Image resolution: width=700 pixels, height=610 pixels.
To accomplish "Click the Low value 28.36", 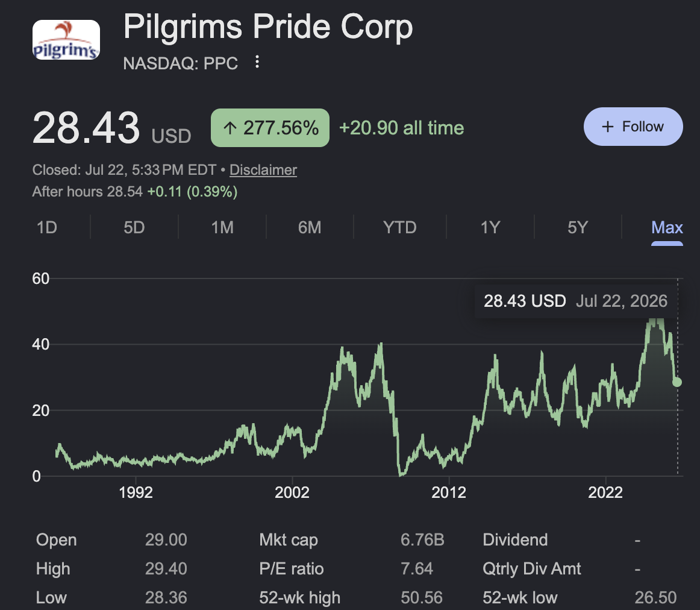I will pyautogui.click(x=166, y=597).
